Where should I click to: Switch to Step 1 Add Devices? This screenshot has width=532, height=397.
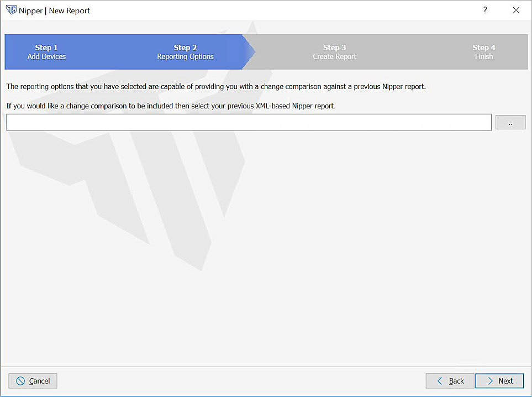[46, 51]
